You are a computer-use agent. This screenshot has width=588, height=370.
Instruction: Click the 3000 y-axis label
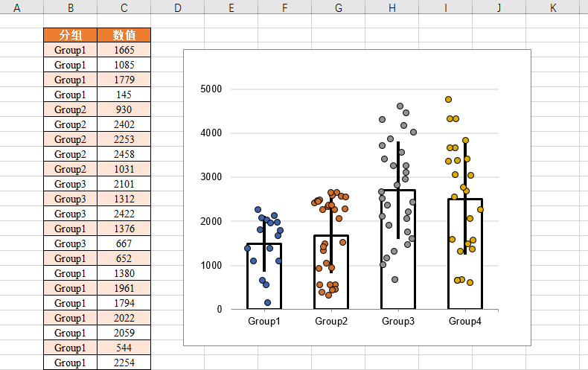(x=211, y=176)
